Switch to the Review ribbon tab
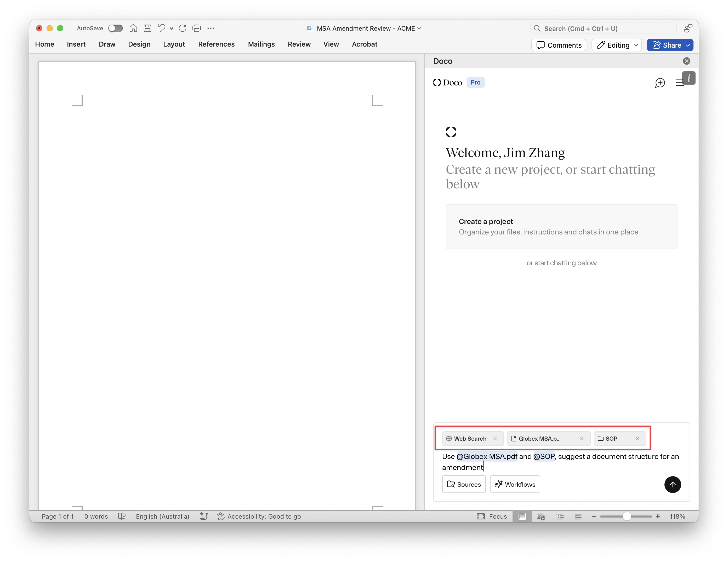 coord(299,44)
